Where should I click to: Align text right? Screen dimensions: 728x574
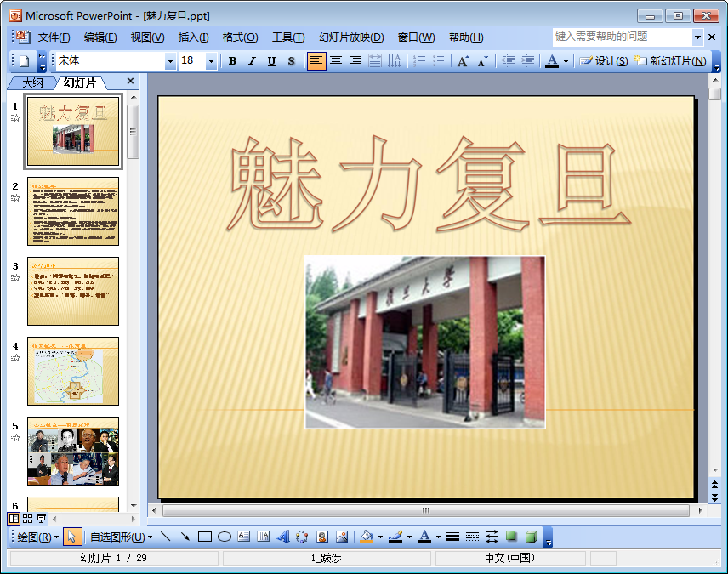[x=355, y=61]
